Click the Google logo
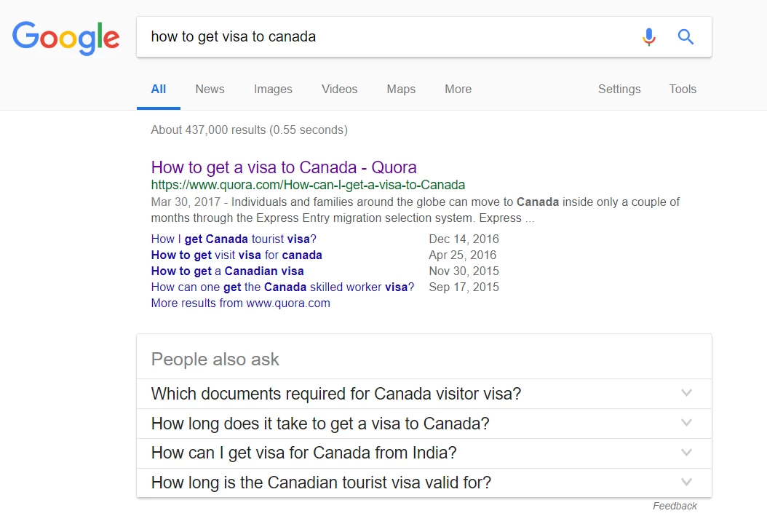The height and width of the screenshot is (532, 767). pyautogui.click(x=65, y=38)
